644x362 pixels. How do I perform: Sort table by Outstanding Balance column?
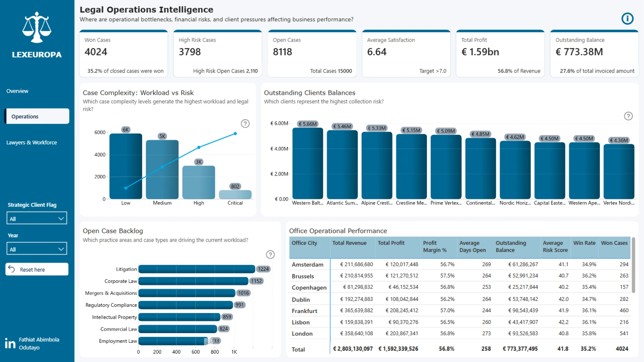pos(511,247)
